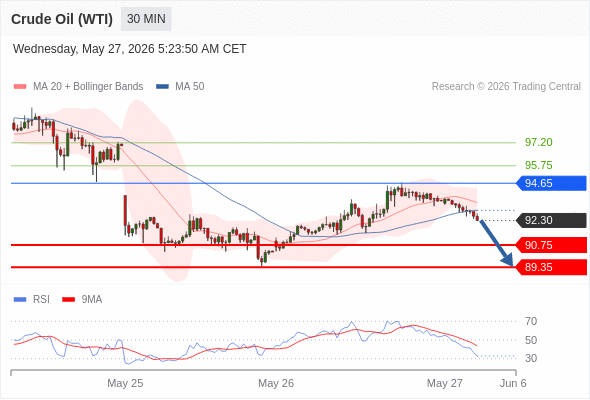Click the RSI 70 level label
This screenshot has height=400, width=590.
coord(531,321)
